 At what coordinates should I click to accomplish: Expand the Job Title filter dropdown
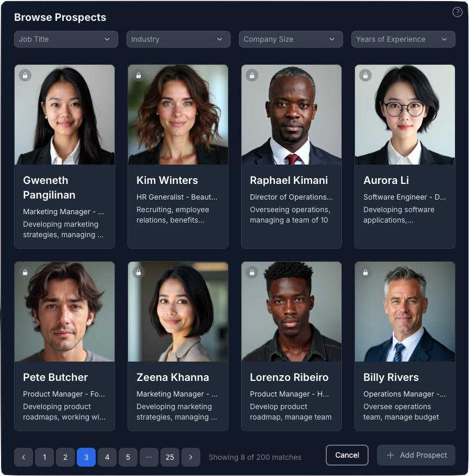66,39
